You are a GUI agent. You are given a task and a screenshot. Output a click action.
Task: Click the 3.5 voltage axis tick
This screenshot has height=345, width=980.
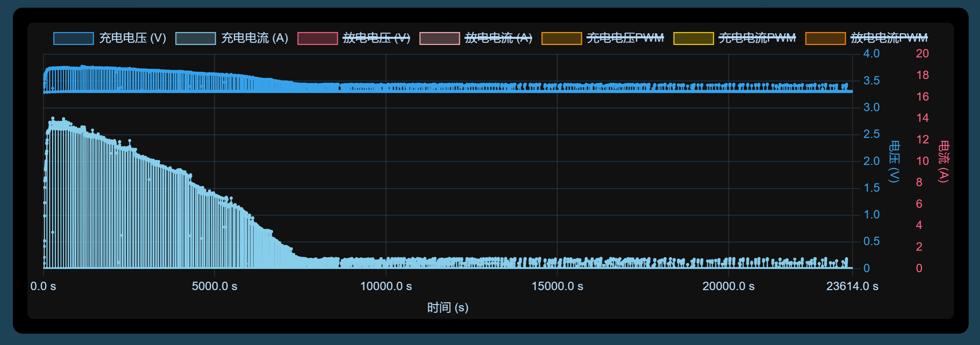[872, 80]
